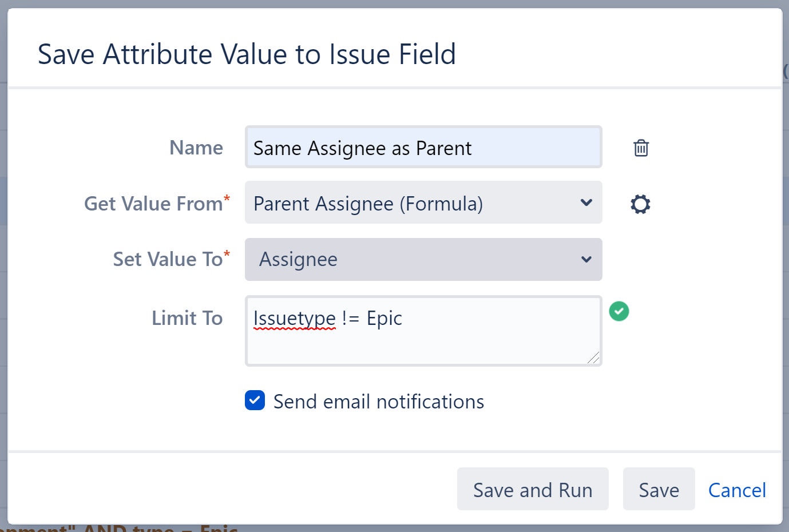Click the trash icon to delete effector
Image resolution: width=789 pixels, height=532 pixels.
click(641, 148)
